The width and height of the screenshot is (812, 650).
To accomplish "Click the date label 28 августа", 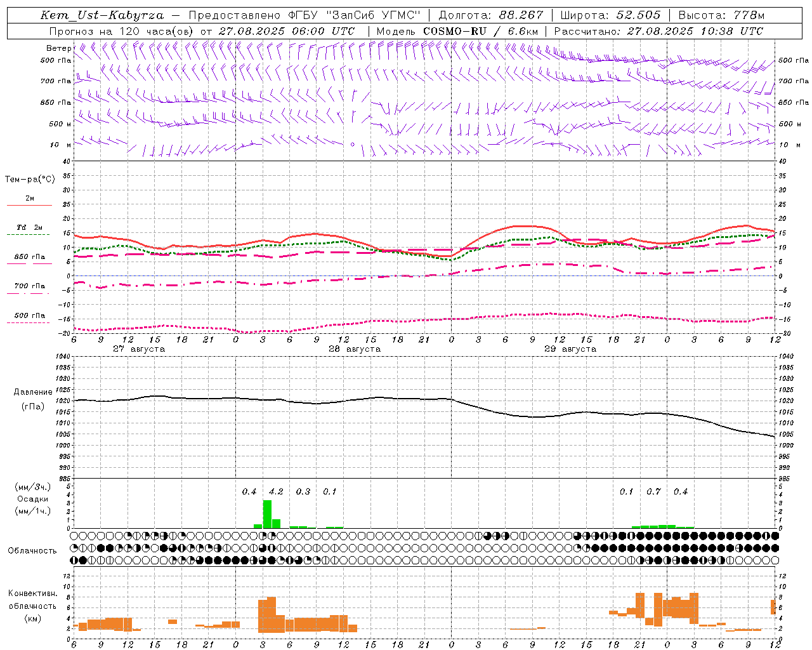I will [x=355, y=349].
